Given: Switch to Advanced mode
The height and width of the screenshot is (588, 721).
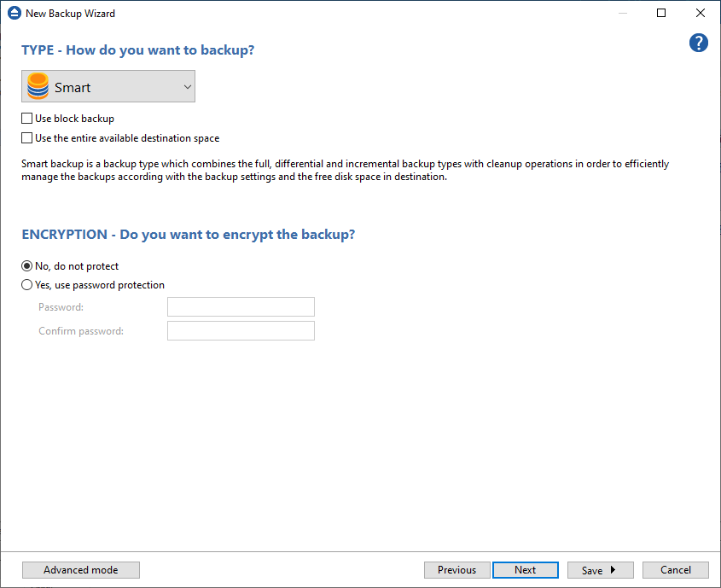Looking at the screenshot, I should click(x=81, y=570).
